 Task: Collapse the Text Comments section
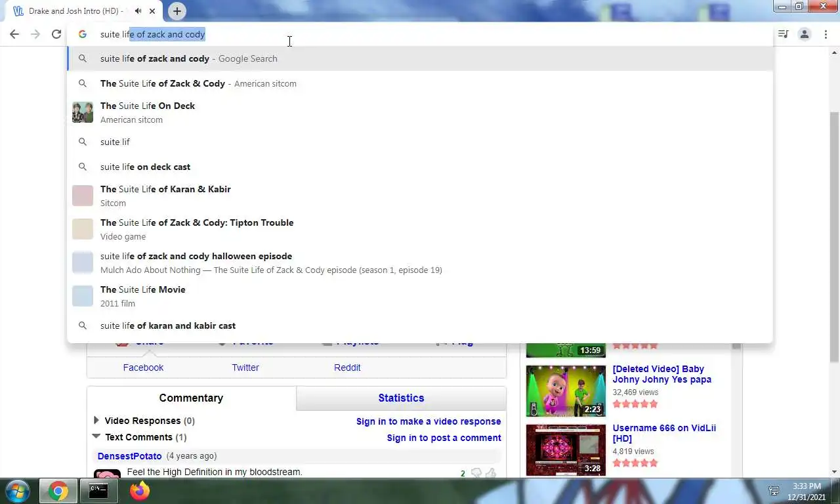tap(96, 436)
